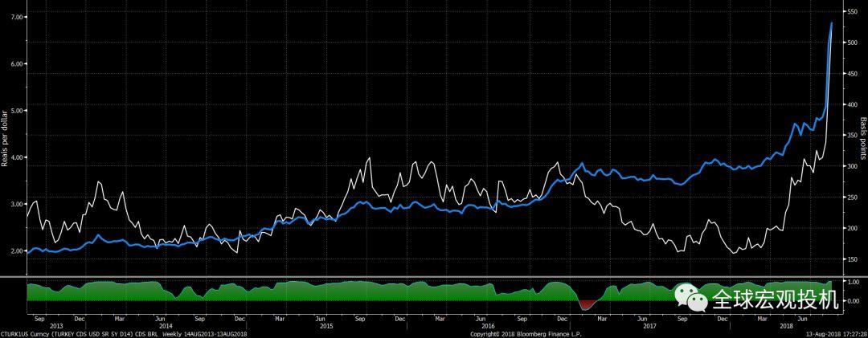Click the 400 right axis value
Screen dimensions: 868x338
pos(851,104)
